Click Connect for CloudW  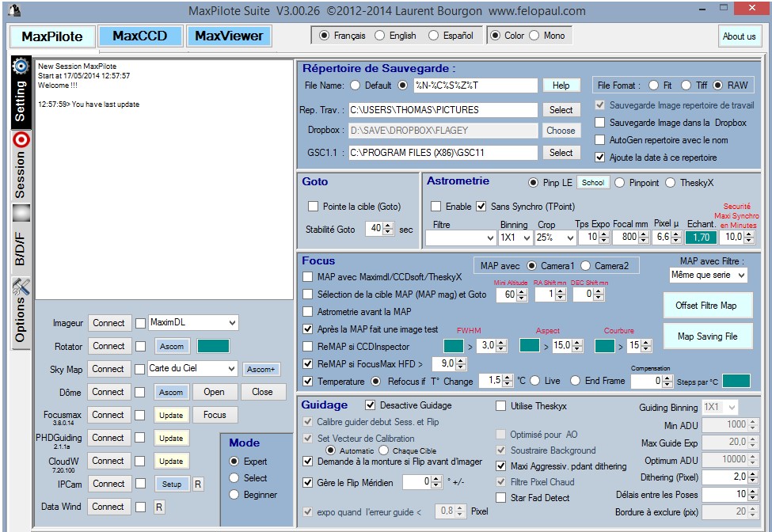[108, 461]
